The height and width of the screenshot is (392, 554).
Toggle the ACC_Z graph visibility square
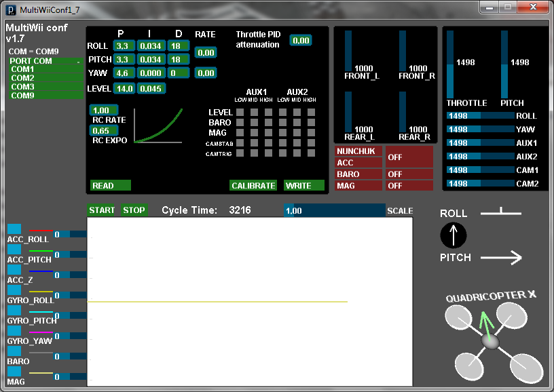(14, 269)
